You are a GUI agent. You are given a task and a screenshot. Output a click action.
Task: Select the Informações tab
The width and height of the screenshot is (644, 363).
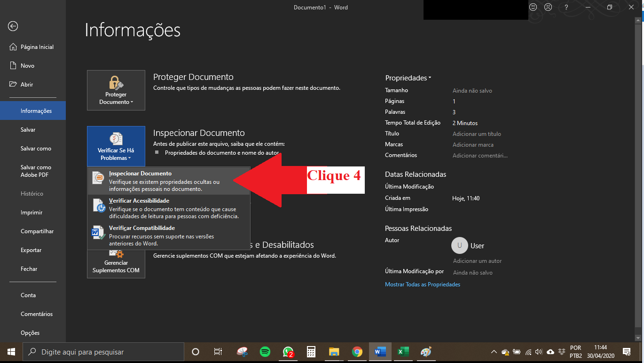click(x=33, y=111)
